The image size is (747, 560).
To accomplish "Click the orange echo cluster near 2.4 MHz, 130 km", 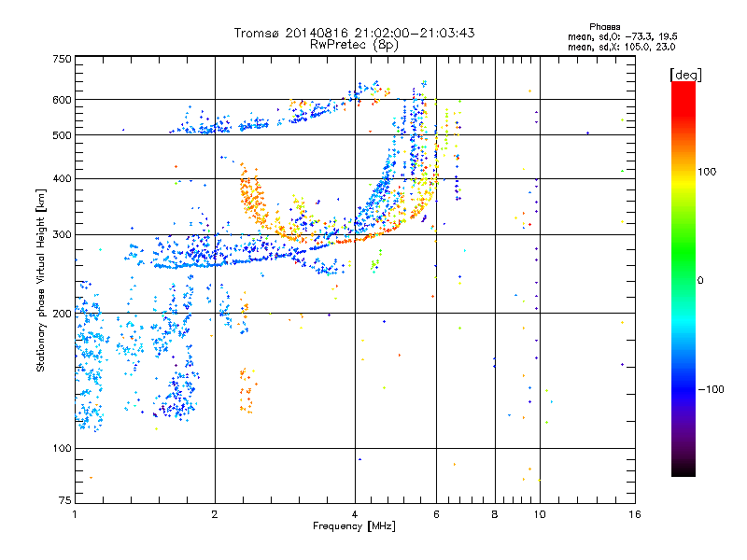I will coord(247,390).
